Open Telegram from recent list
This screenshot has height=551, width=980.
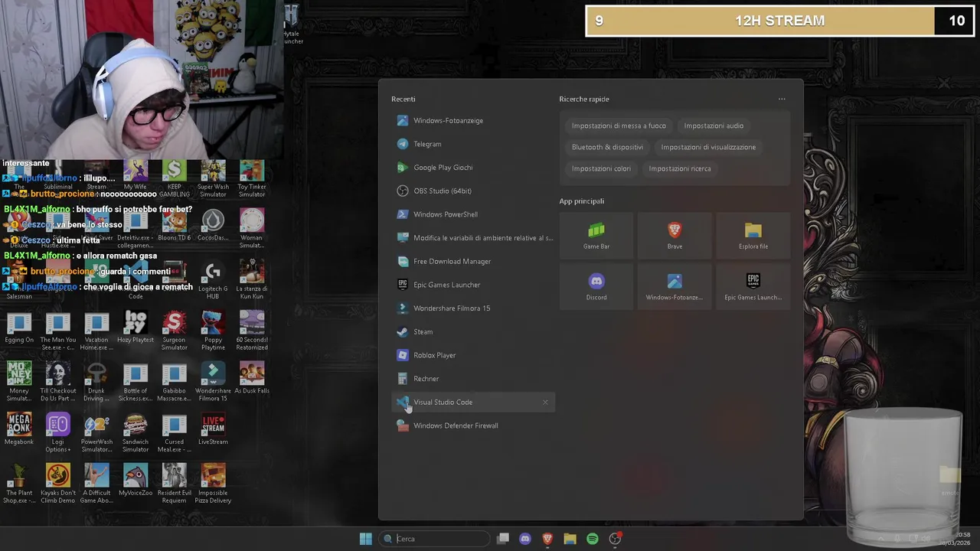[472, 144]
